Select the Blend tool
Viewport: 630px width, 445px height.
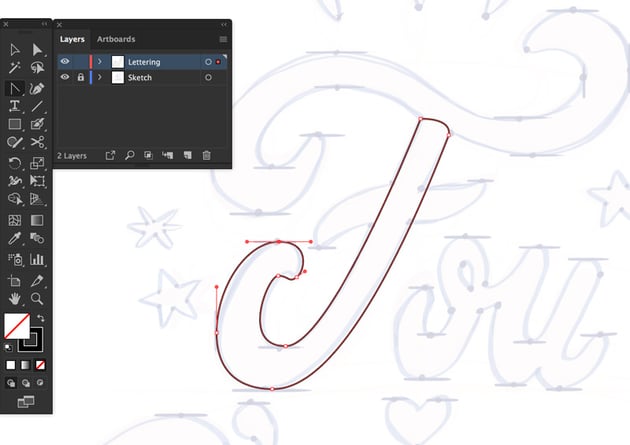tap(37, 238)
